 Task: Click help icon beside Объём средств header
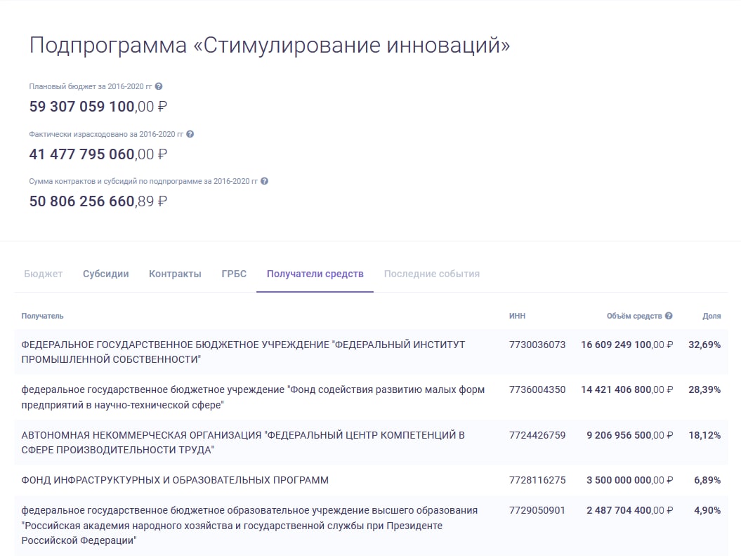point(669,316)
